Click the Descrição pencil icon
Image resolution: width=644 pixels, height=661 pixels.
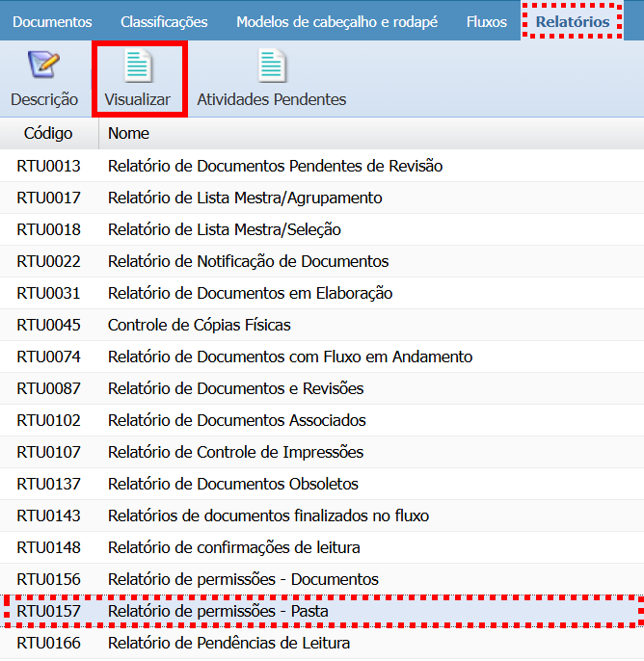[43, 67]
